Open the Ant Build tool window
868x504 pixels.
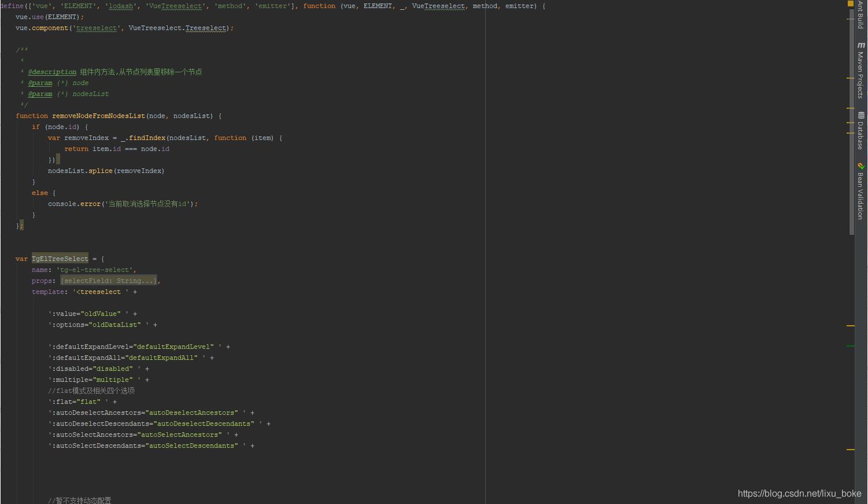click(x=860, y=14)
